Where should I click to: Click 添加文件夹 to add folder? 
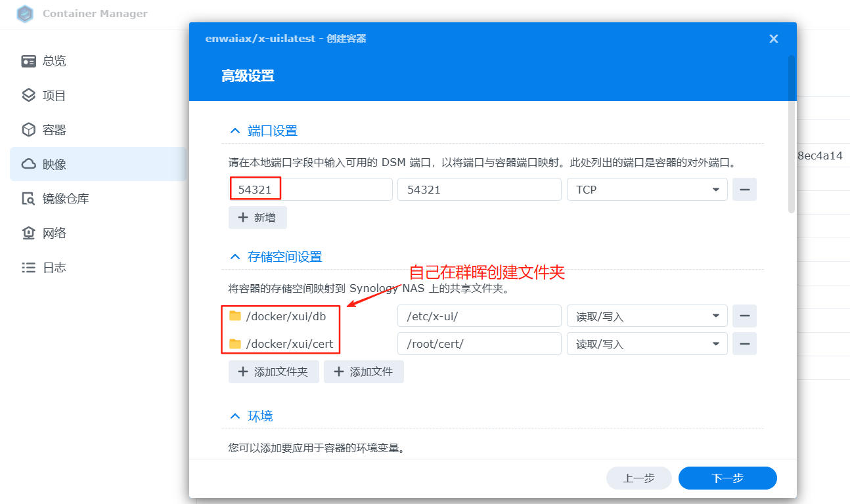[273, 372]
